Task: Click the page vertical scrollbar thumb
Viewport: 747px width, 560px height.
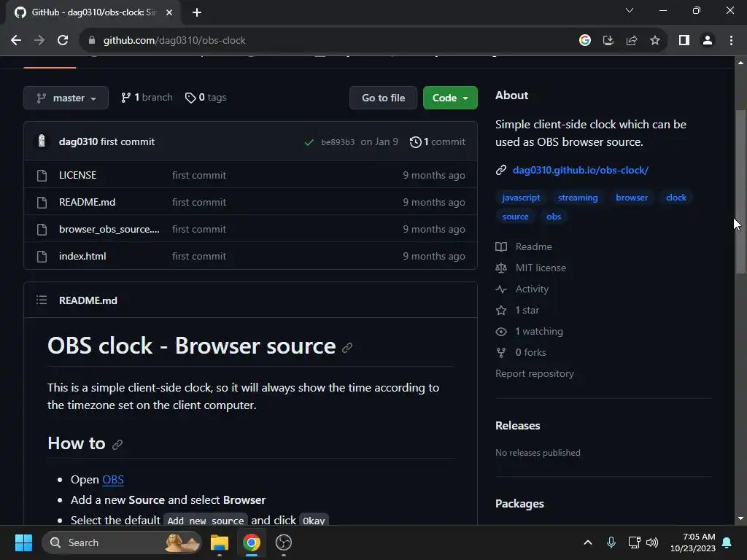Action: click(740, 192)
